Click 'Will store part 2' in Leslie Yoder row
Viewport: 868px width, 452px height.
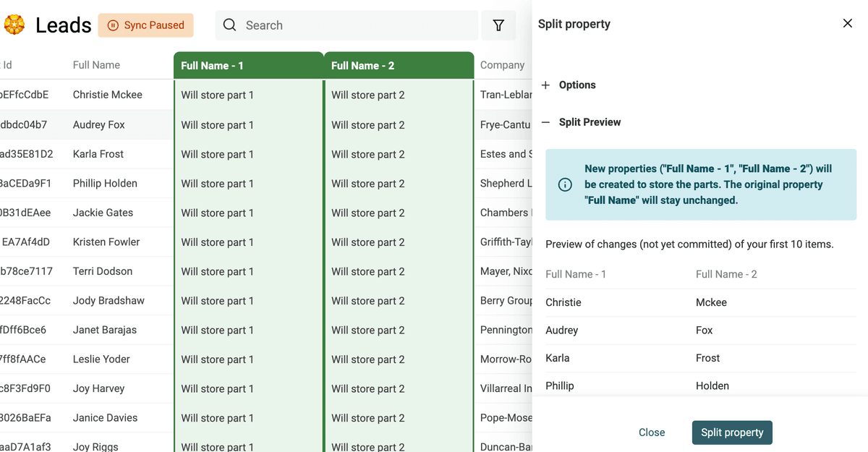(x=368, y=359)
